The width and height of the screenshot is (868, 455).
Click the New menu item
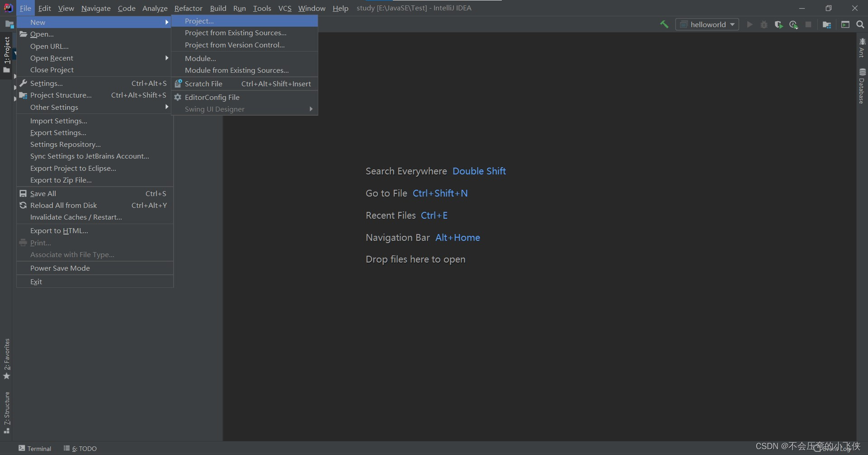[x=94, y=22]
